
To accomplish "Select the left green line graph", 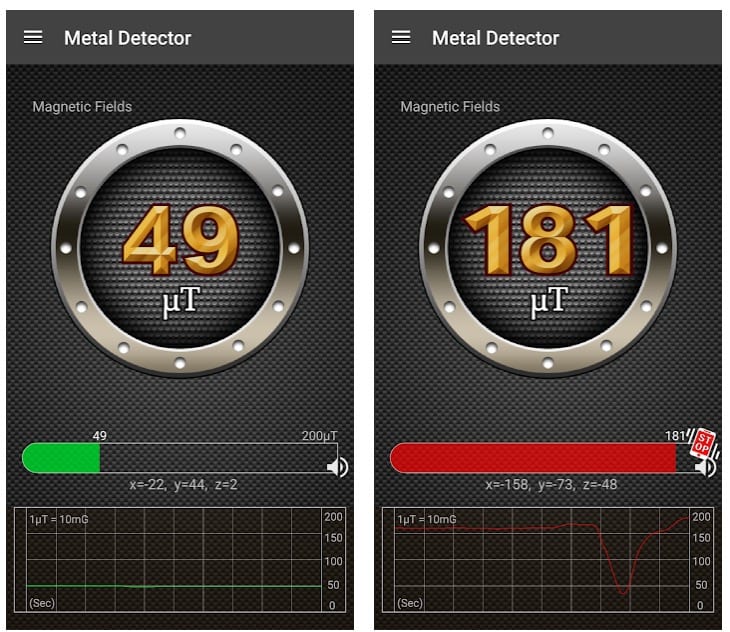I will click(x=180, y=559).
